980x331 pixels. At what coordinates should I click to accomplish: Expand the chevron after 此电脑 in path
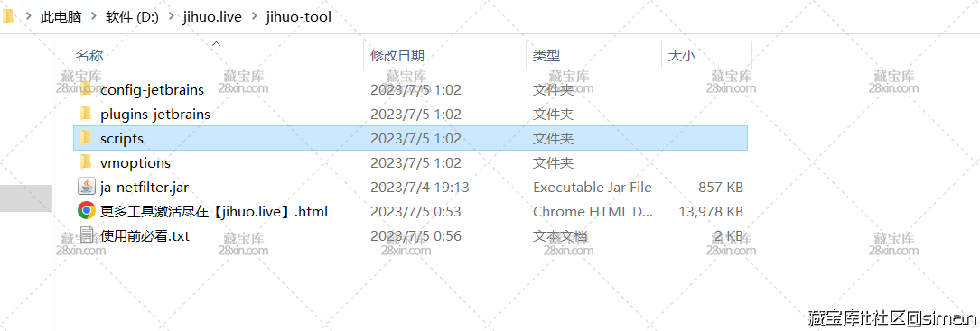coord(93,17)
